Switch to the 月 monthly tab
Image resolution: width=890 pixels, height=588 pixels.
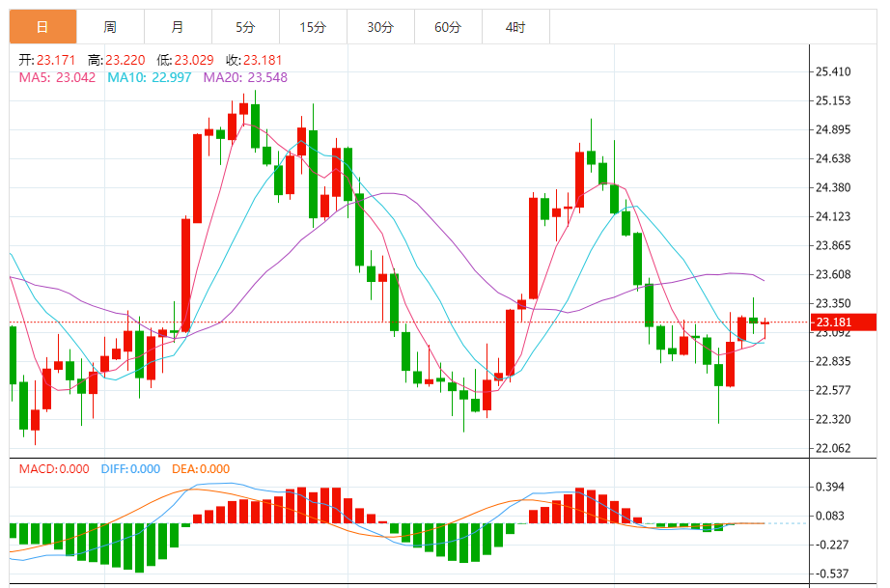[178, 27]
